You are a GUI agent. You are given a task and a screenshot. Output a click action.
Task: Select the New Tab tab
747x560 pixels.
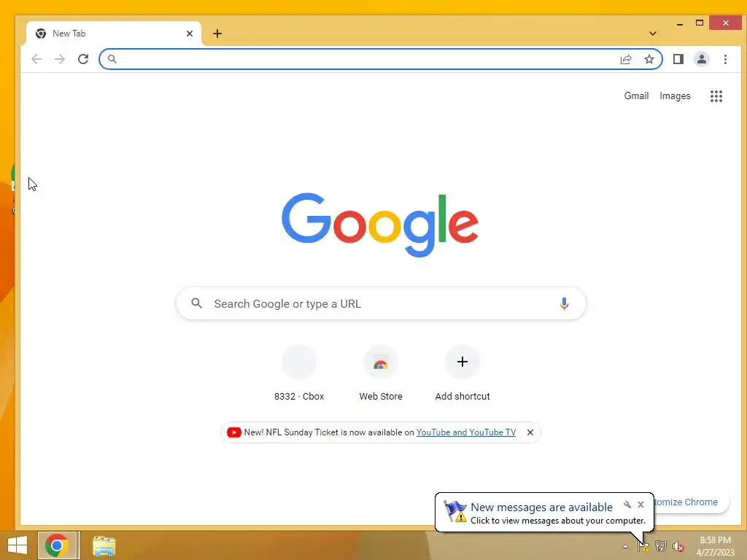(x=114, y=34)
